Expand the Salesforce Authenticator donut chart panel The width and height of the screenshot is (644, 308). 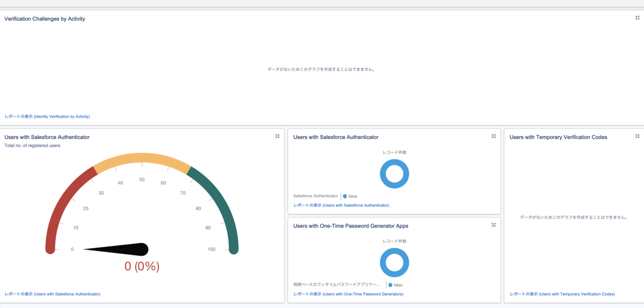click(x=494, y=136)
